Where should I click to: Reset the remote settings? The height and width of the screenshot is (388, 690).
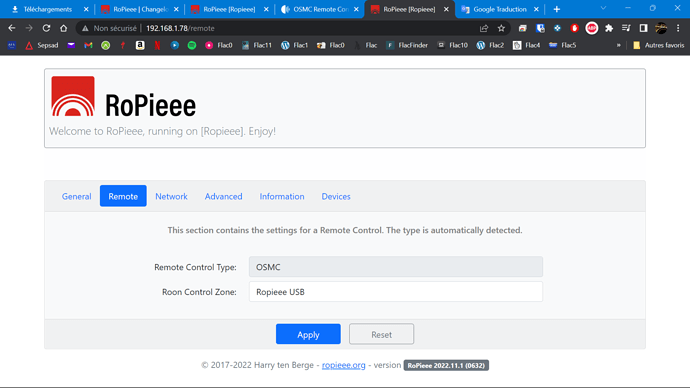click(382, 334)
